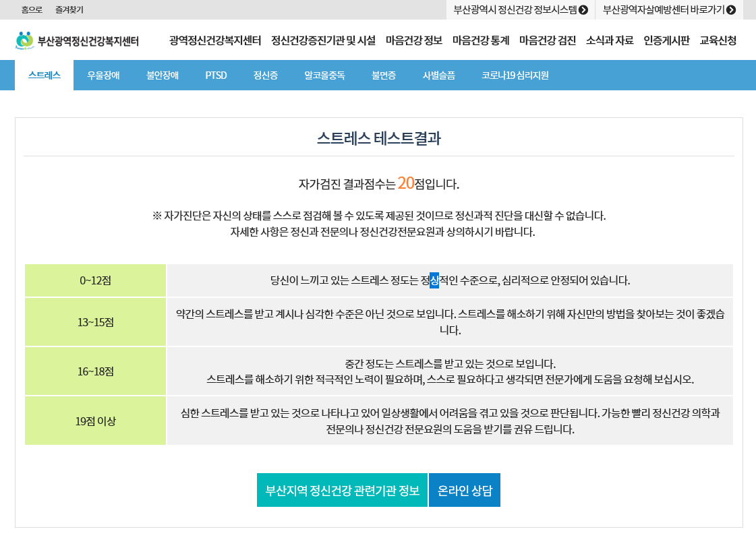This screenshot has width=756, height=552.
Task: Click 부산지역 정신건강 관련기관 정보 button
Action: point(342,490)
